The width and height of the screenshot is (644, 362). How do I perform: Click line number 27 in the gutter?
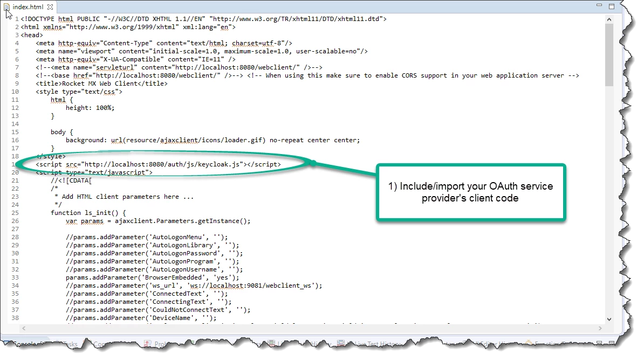pos(15,229)
